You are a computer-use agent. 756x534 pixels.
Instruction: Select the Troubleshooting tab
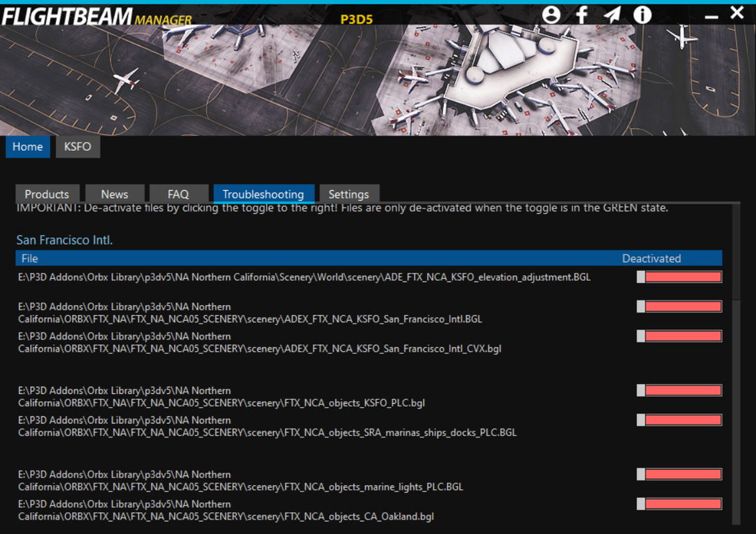(x=264, y=194)
